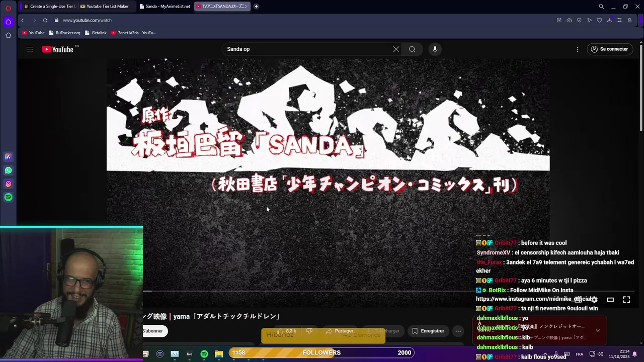644x362 pixels.
Task: Dislike the video with thumbs-down
Action: point(309,331)
